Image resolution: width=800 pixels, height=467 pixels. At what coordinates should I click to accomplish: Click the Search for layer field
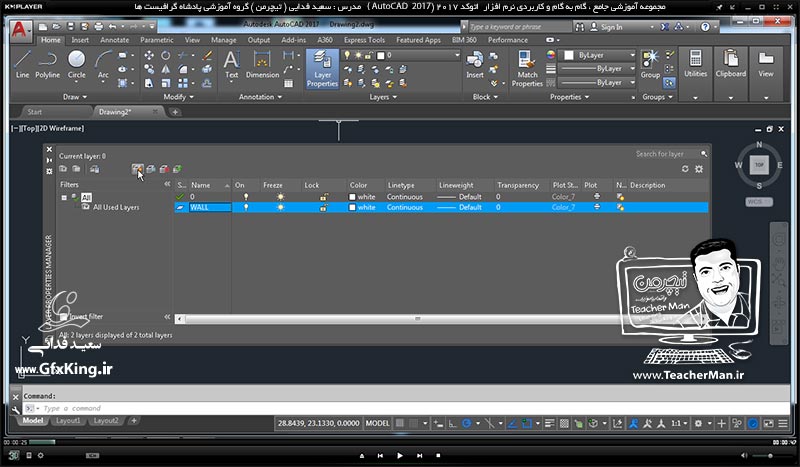coord(668,154)
